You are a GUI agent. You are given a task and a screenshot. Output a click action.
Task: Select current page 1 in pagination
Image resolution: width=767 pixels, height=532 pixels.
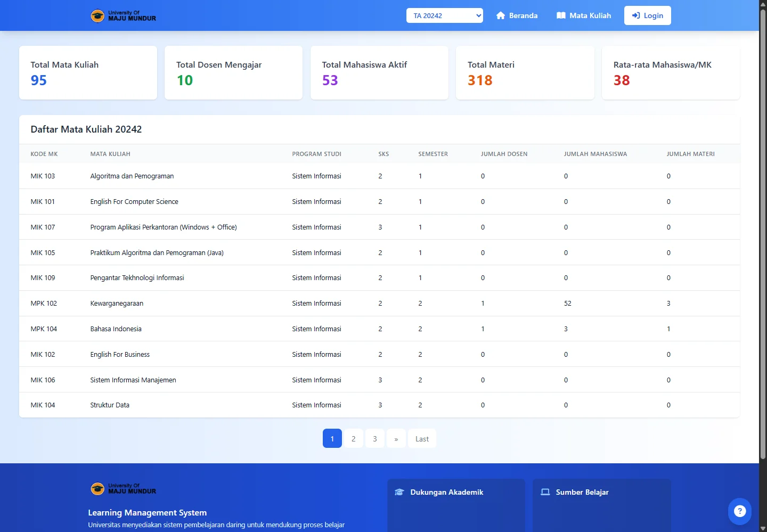(332, 439)
